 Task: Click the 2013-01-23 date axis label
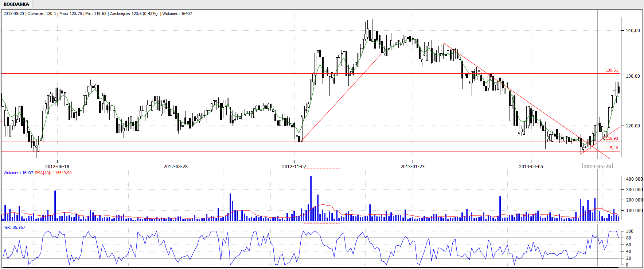tap(413, 166)
